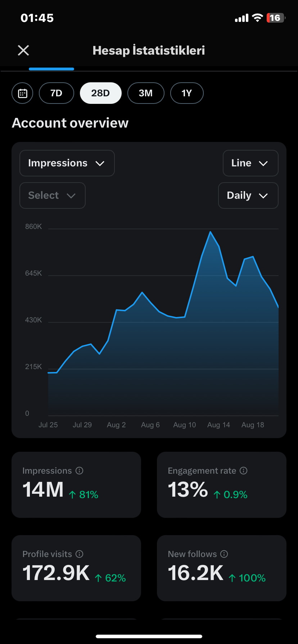298x644 pixels.
Task: Tap the 14M Impressions card
Action: point(76,485)
